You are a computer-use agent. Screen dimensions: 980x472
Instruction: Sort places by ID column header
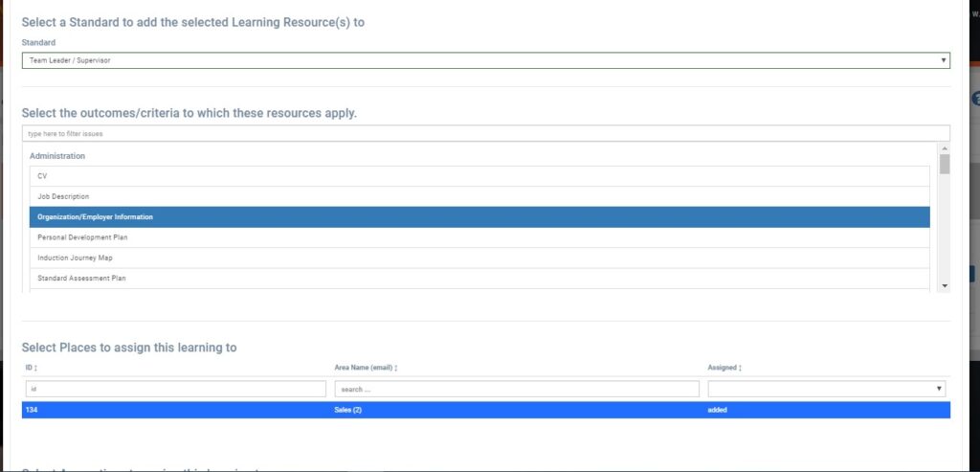pyautogui.click(x=32, y=368)
